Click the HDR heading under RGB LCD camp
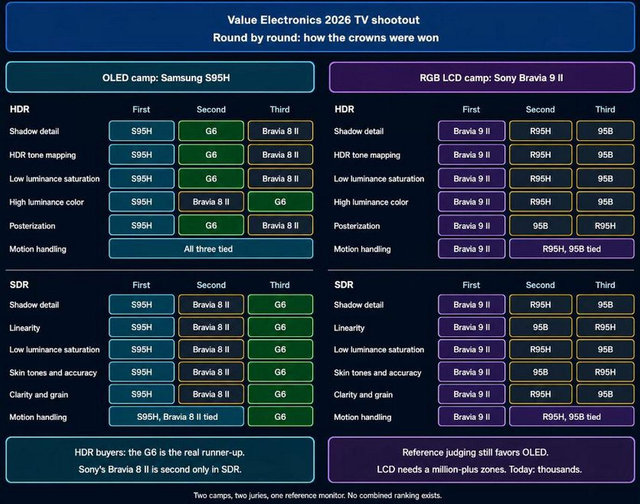This screenshot has width=640, height=504. click(x=344, y=109)
